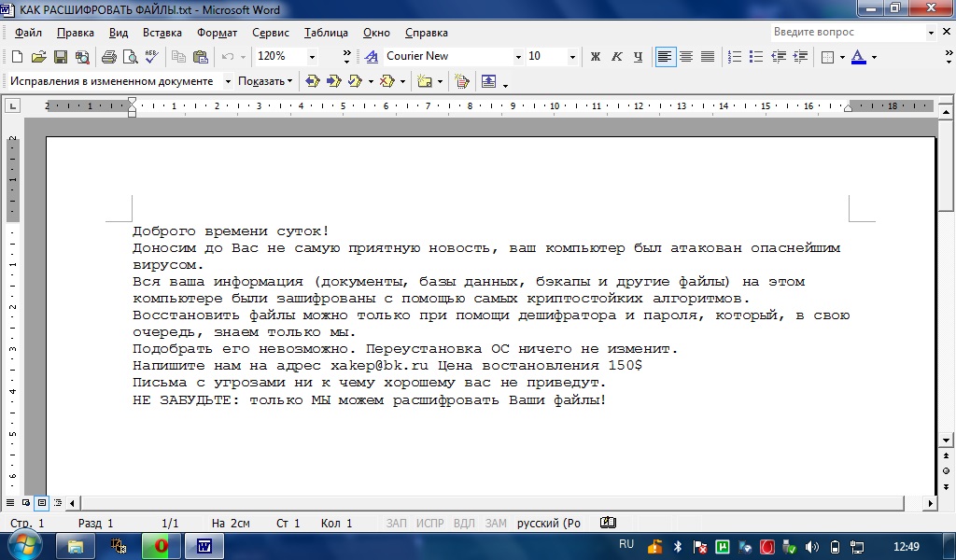Click the font color swatch
The image size is (956, 560).
click(x=858, y=57)
